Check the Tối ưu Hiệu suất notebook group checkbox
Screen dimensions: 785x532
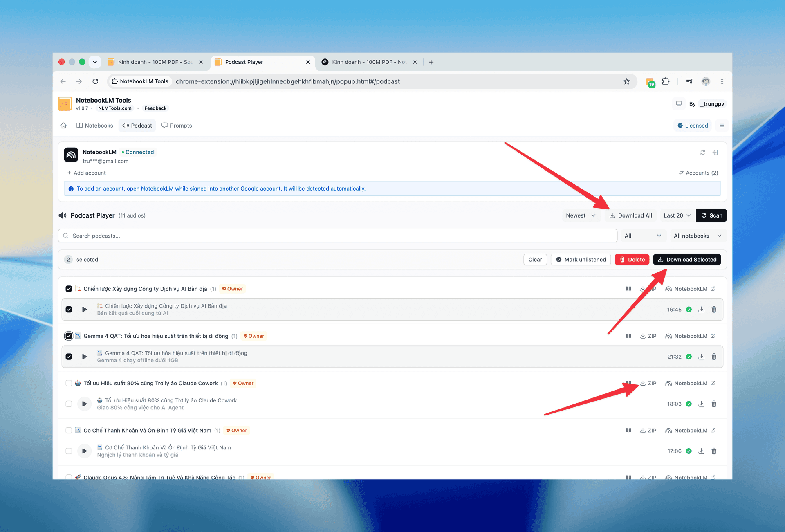point(69,383)
